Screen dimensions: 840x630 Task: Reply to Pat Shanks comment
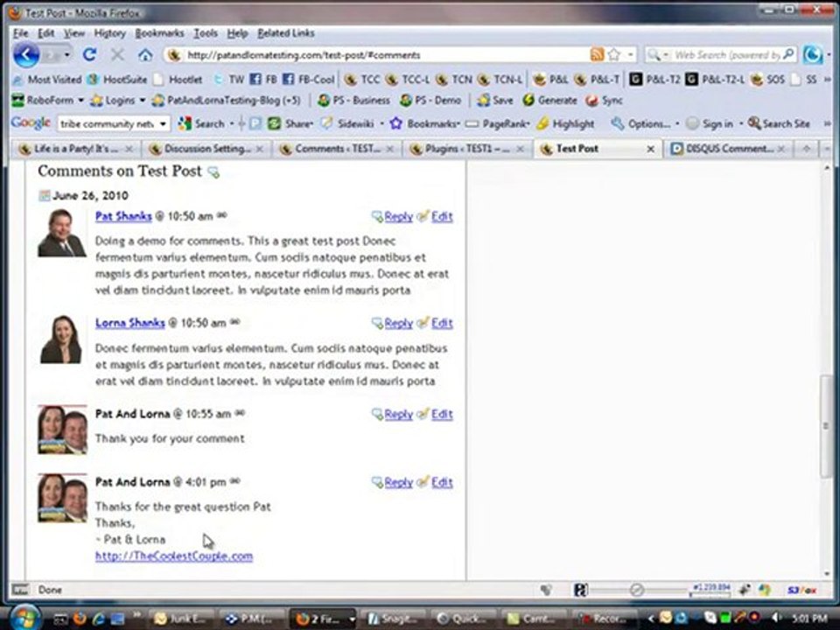[x=398, y=216]
